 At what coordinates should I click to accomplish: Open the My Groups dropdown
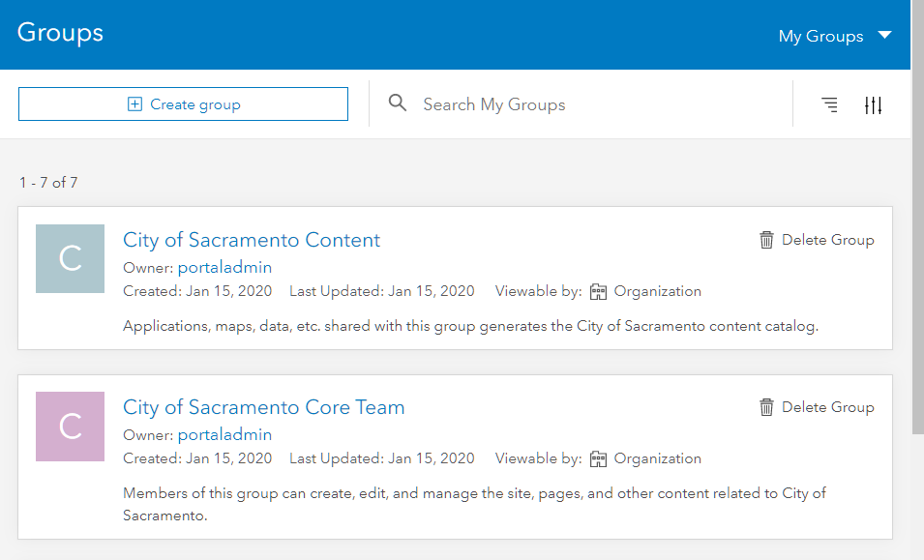[834, 35]
